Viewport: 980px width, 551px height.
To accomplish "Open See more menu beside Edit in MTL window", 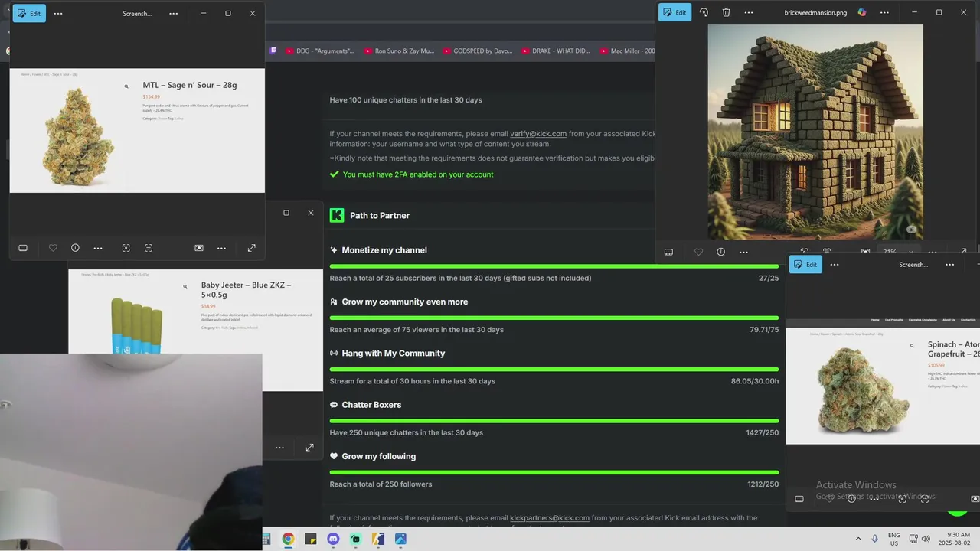I will 58,13.
